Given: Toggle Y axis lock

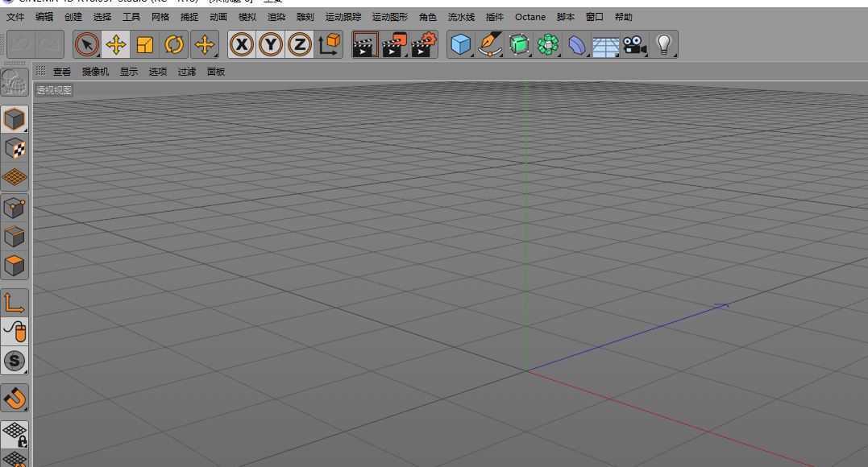Looking at the screenshot, I should point(271,44).
